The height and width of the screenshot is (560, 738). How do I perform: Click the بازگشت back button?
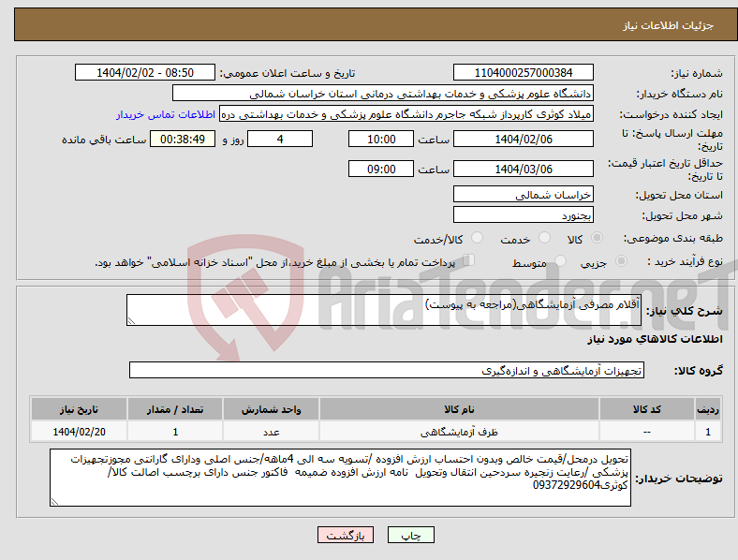pyautogui.click(x=346, y=535)
